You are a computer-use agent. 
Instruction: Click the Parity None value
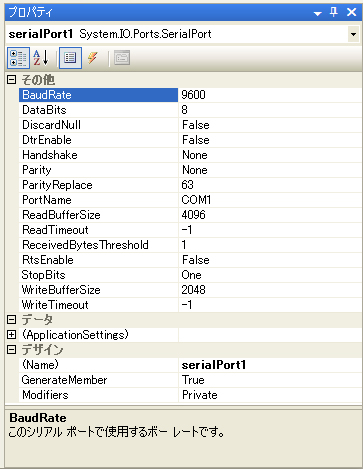(270, 170)
